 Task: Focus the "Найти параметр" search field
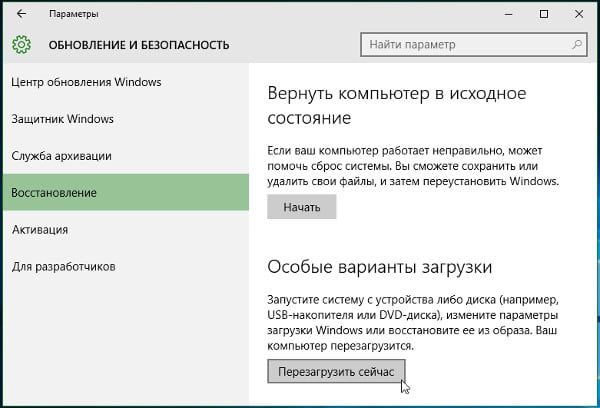point(474,44)
